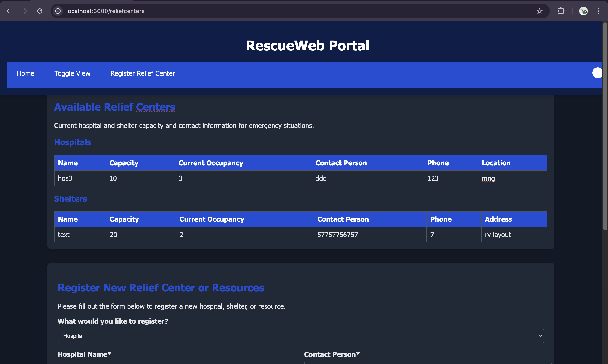Click the RescueWeb Portal title
The height and width of the screenshot is (364, 608).
coord(307,46)
